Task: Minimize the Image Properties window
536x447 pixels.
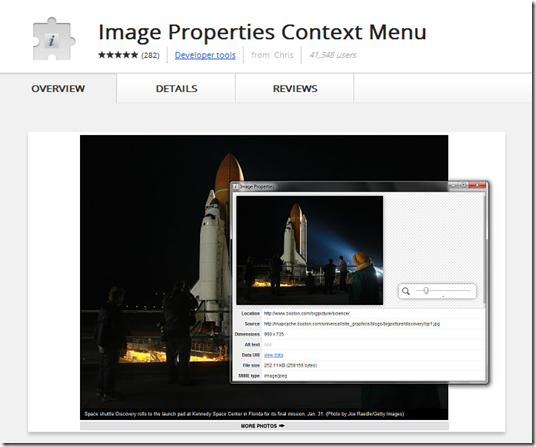Action: 454,185
